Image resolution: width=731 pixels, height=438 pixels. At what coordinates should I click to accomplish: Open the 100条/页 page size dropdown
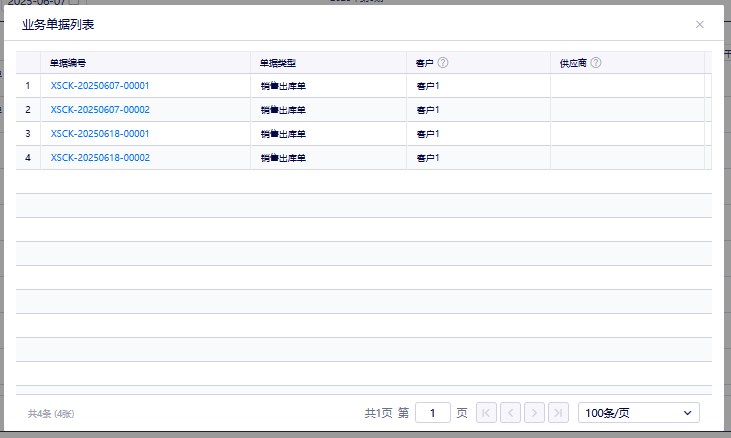(638, 413)
